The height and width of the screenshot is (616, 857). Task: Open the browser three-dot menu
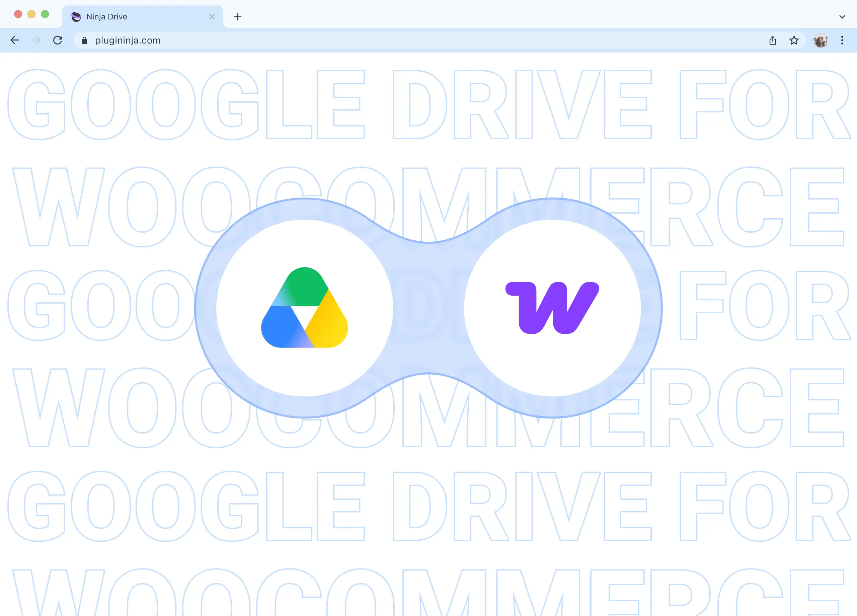(x=842, y=40)
